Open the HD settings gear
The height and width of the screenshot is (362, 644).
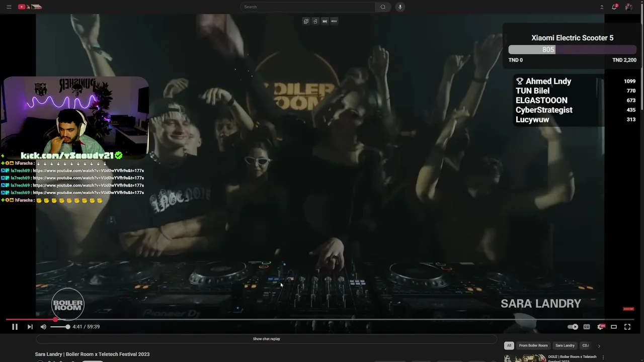pyautogui.click(x=600, y=327)
